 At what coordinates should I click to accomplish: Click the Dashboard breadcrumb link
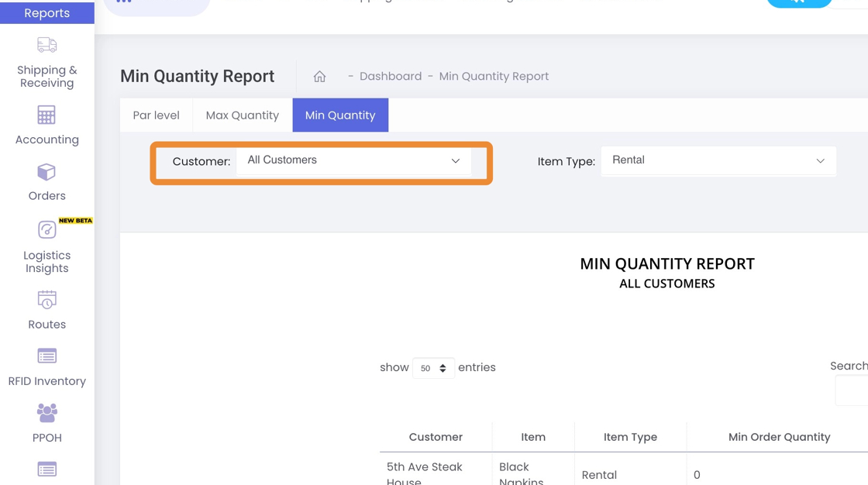coord(391,77)
